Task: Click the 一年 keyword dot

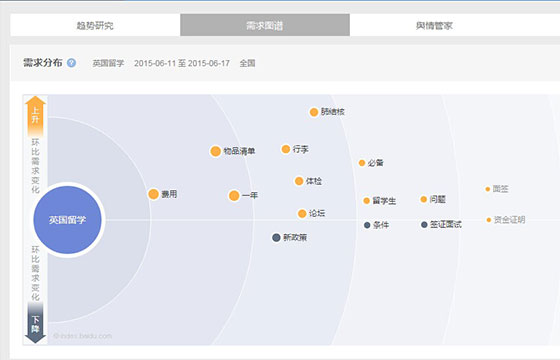Action: (234, 196)
